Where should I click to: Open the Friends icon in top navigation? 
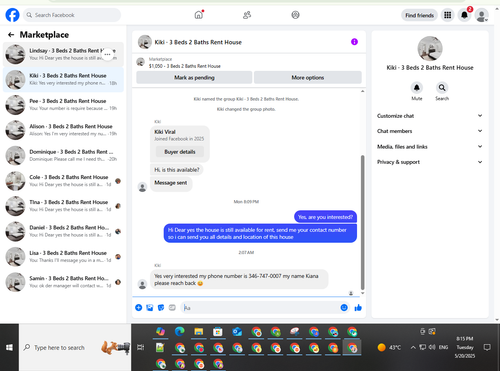point(247,15)
